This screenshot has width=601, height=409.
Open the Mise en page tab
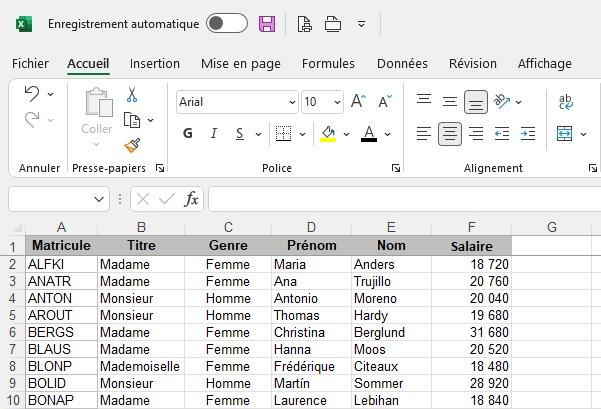(241, 64)
